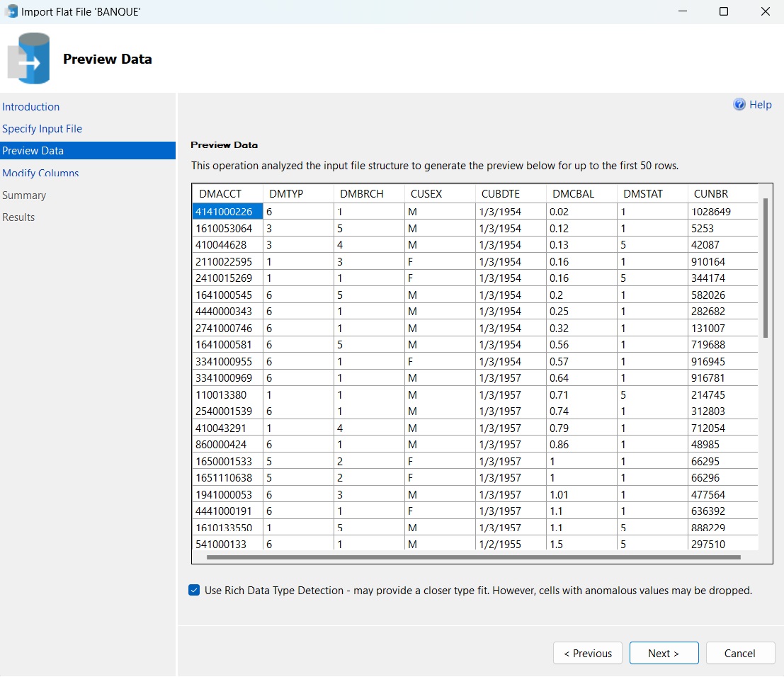Image resolution: width=784 pixels, height=677 pixels.
Task: Select the Modify Columns step
Action: (x=40, y=173)
